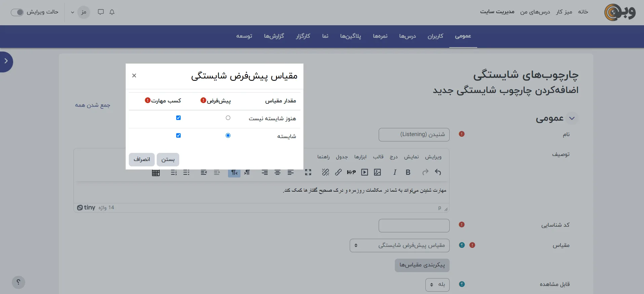Click the italic icon in the editor
Viewport: 644px width, 294px height.
pos(395,172)
